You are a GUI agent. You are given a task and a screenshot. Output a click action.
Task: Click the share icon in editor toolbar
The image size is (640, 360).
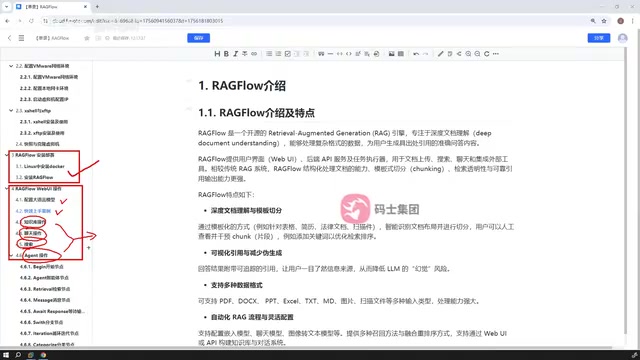[x=459, y=54]
